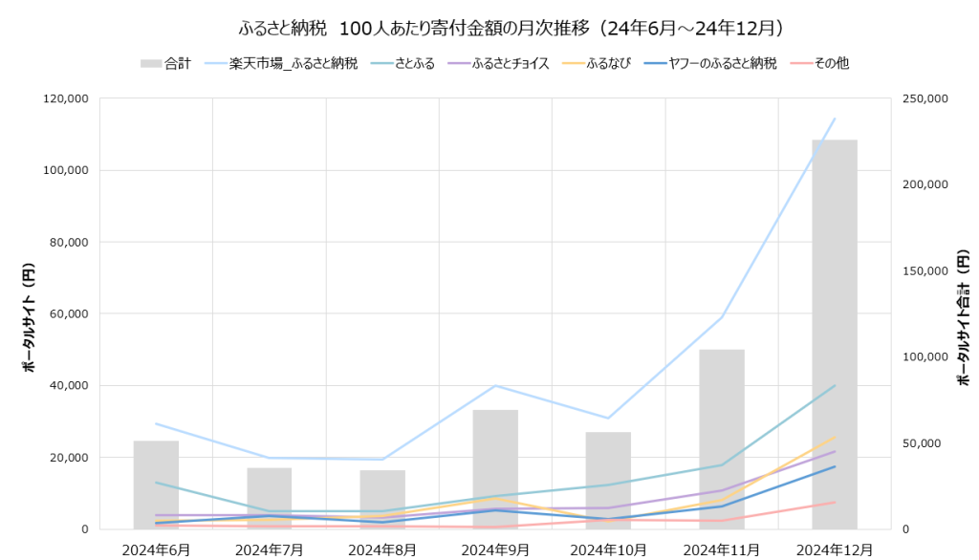
Task: Click the gray 合計 legend swatch
Action: point(151,64)
